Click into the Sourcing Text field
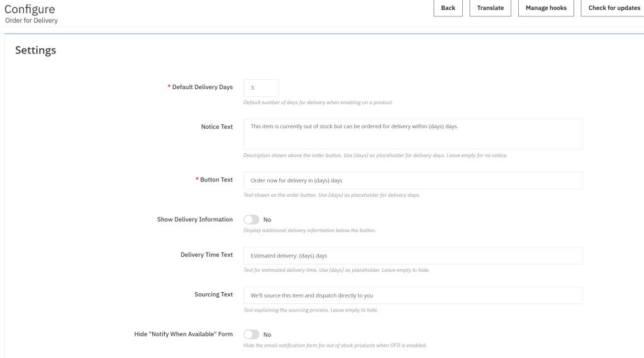Image resolution: width=644 pixels, height=358 pixels. point(413,295)
